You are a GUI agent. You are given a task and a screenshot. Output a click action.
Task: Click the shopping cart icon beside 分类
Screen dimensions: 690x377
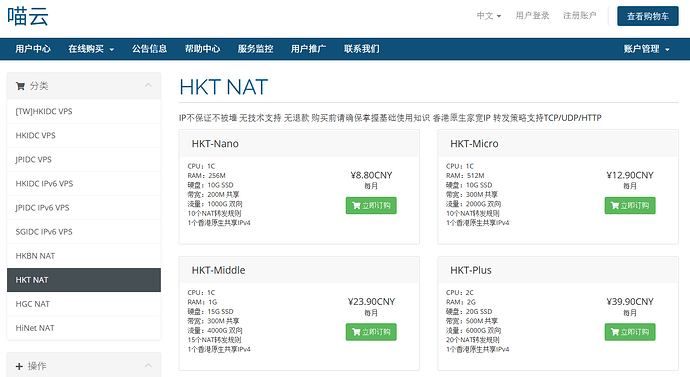pos(20,86)
